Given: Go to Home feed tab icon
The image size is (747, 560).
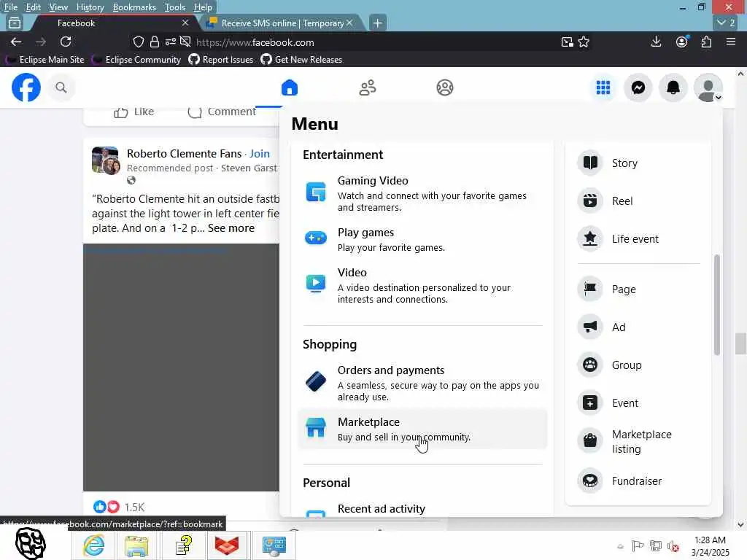Looking at the screenshot, I should click(289, 87).
